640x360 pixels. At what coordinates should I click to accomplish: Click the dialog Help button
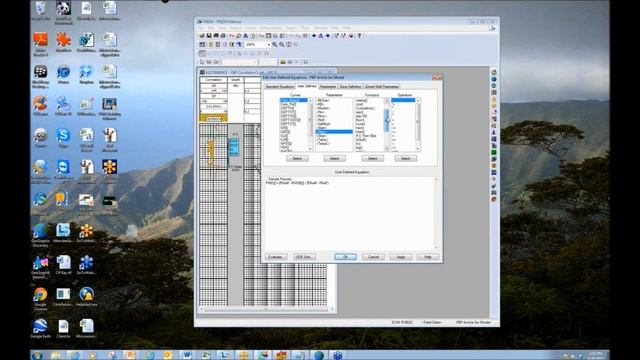pyautogui.click(x=428, y=257)
